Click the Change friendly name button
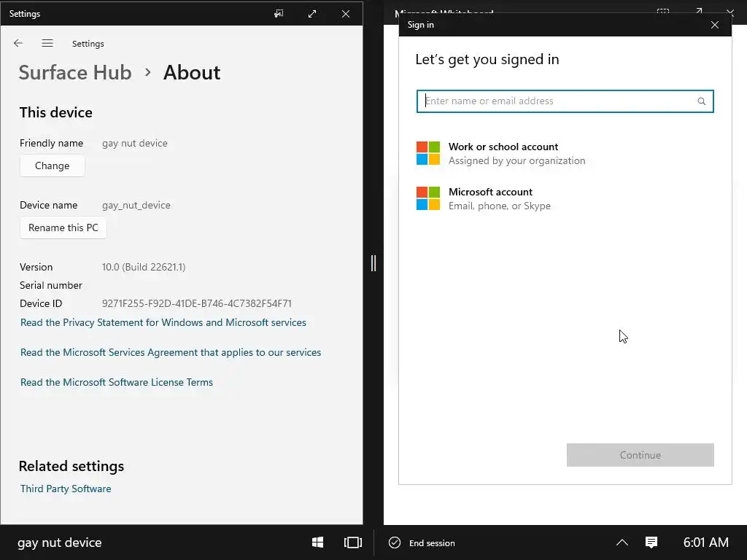 pyautogui.click(x=53, y=166)
